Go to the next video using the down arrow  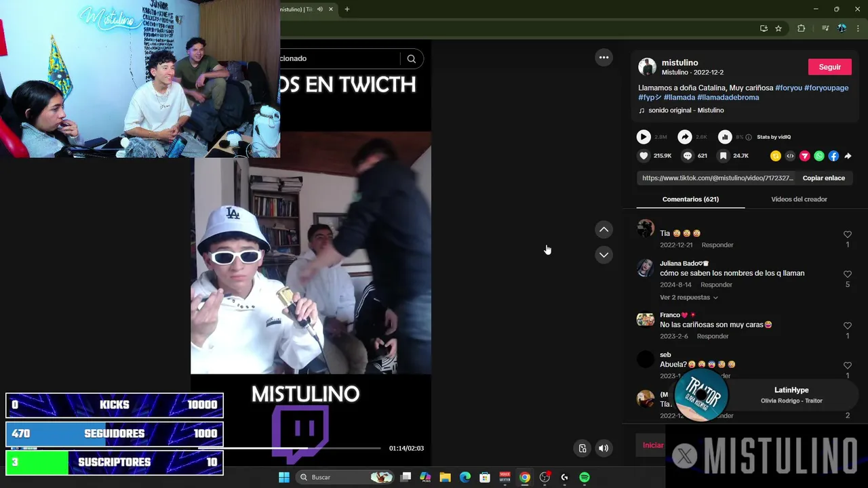[x=604, y=255]
